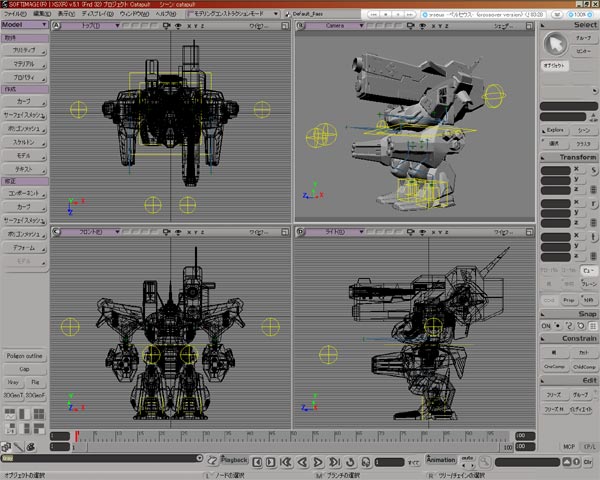
Task: Click the palette icon at bottom left
Action: click(x=31, y=447)
